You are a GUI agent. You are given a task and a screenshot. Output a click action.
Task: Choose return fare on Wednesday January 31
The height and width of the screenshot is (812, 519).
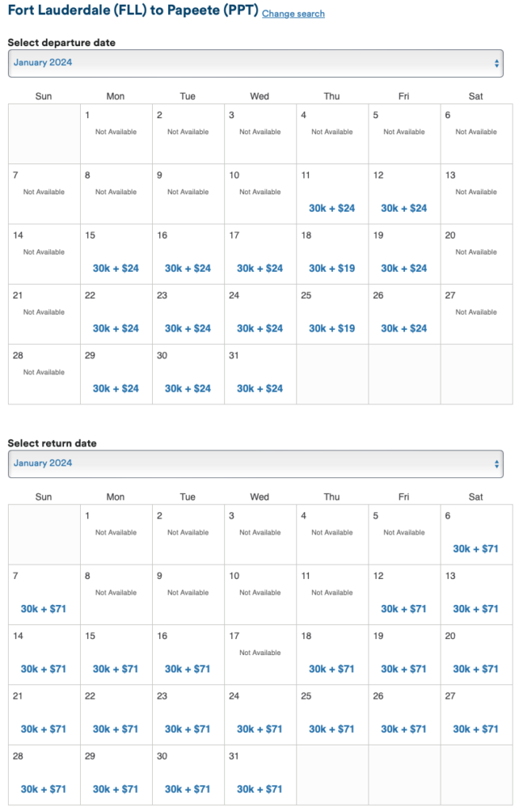260,790
